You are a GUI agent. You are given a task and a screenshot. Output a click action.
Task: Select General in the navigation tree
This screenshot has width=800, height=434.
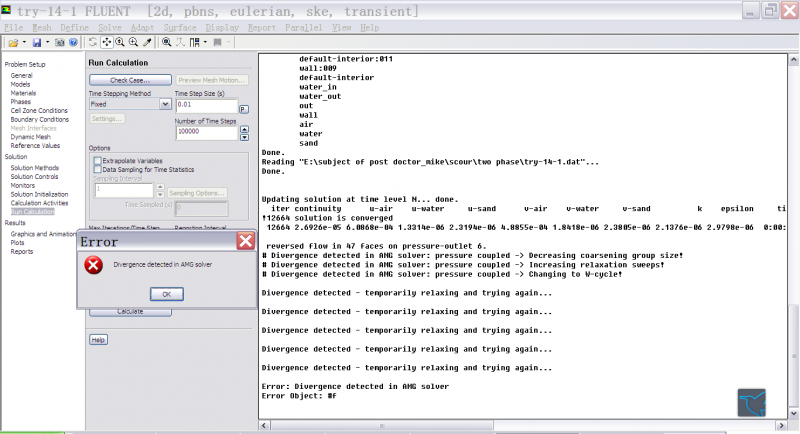[21, 75]
